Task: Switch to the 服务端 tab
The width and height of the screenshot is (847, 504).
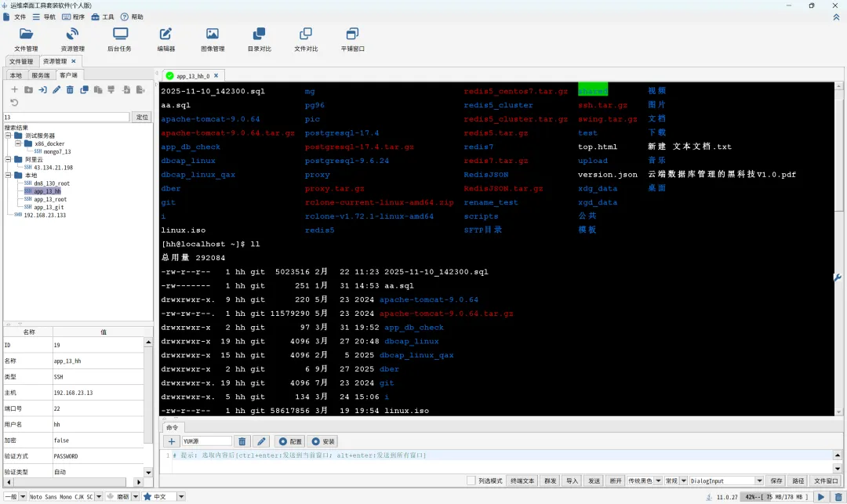Action: (41, 75)
